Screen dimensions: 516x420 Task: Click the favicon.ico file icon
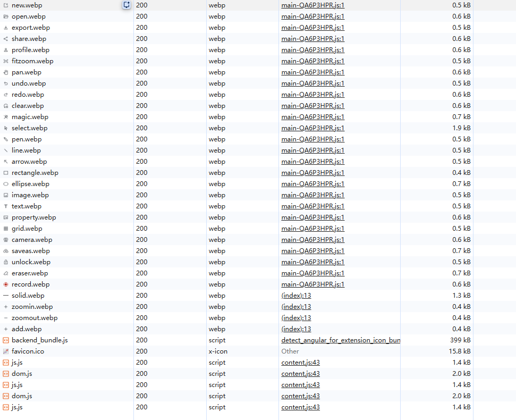point(6,351)
